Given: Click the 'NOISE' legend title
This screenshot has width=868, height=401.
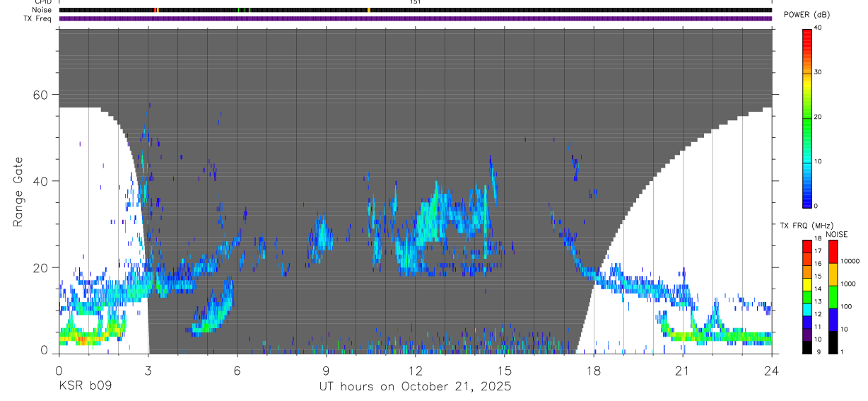Looking at the screenshot, I should (x=836, y=234).
